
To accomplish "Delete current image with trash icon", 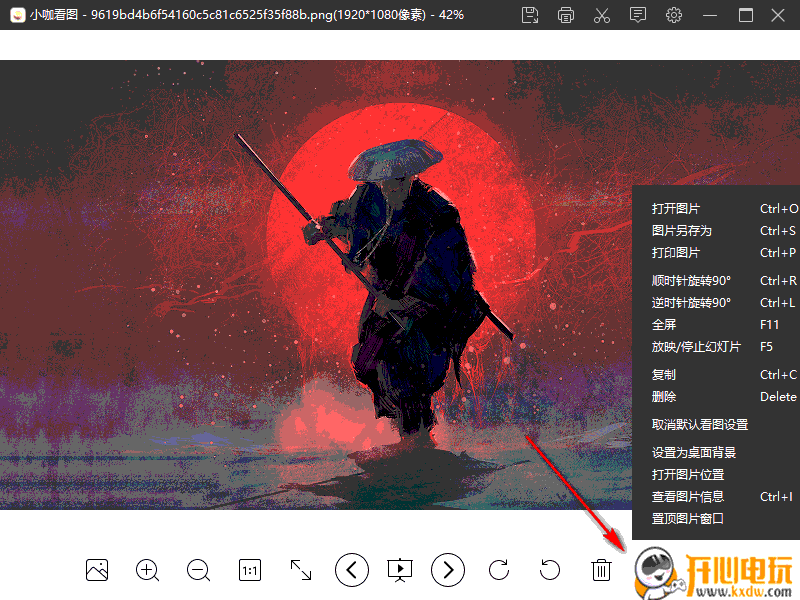I will [x=600, y=570].
